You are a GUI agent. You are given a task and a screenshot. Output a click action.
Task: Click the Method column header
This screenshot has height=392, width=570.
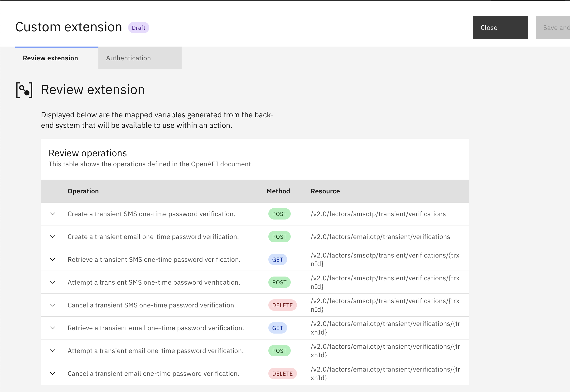pos(278,191)
